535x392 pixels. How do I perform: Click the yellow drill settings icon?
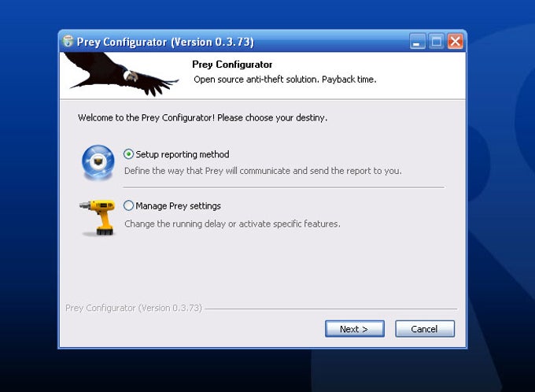[97, 217]
